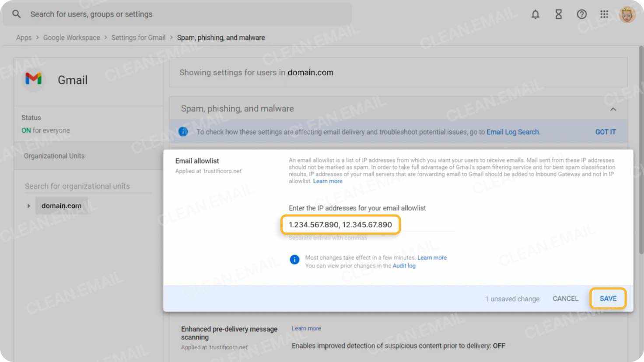Navigate to Settings for Gmail breadcrumb
The image size is (644, 362).
138,38
